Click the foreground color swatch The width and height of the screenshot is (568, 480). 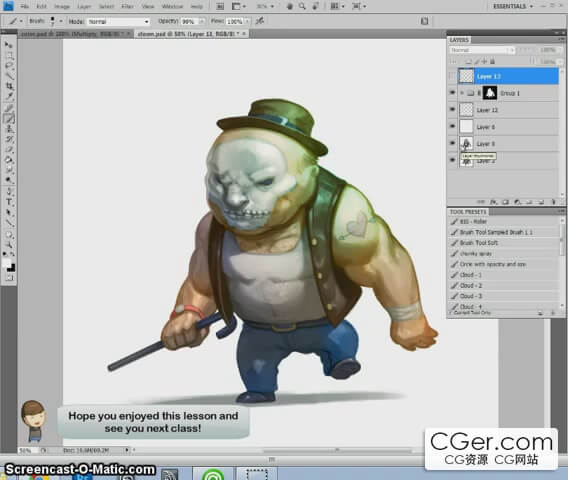(x=7, y=263)
